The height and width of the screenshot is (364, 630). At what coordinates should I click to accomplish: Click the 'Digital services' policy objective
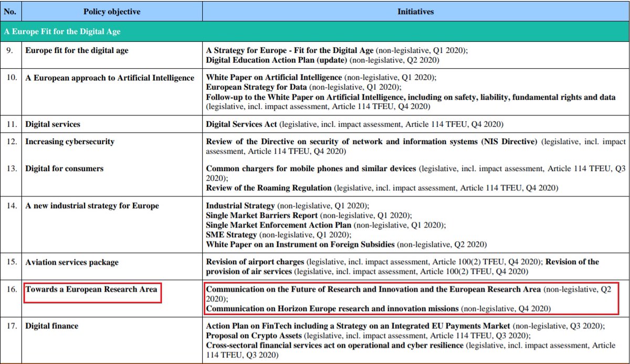[52, 125]
